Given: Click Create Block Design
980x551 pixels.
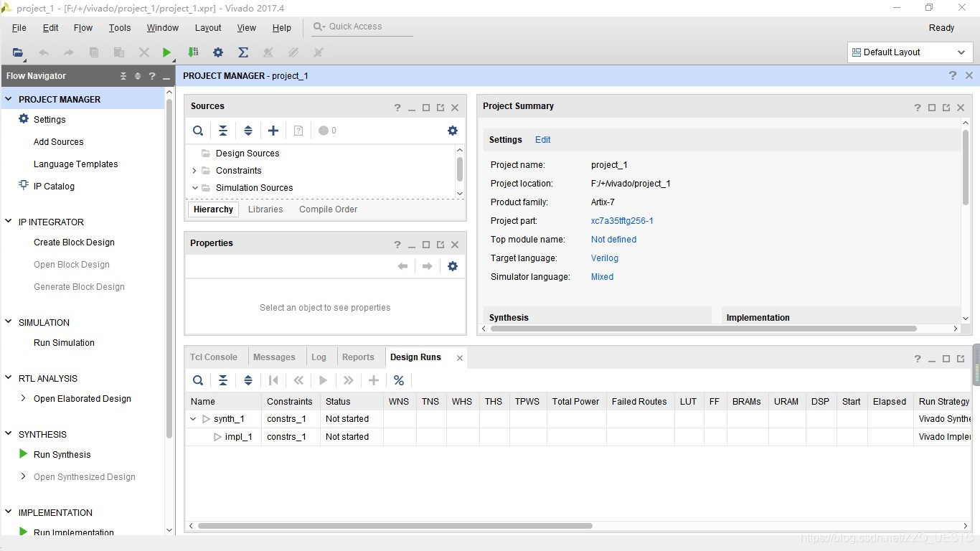Looking at the screenshot, I should tap(74, 242).
